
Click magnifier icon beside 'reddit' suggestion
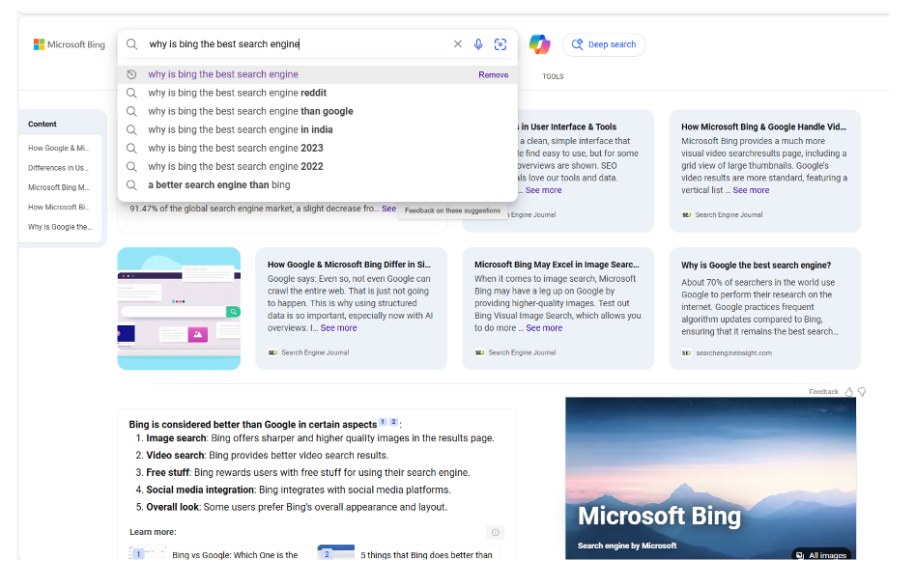pos(131,93)
